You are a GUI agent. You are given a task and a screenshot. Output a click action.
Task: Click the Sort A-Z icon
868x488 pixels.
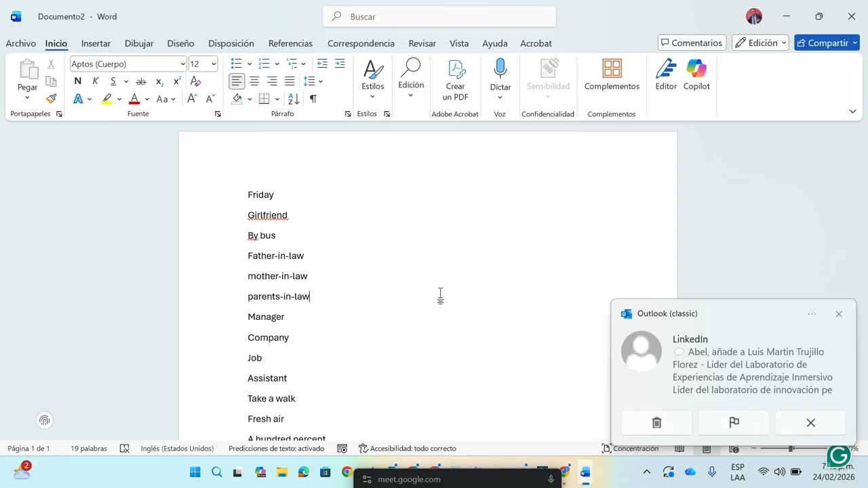(294, 99)
